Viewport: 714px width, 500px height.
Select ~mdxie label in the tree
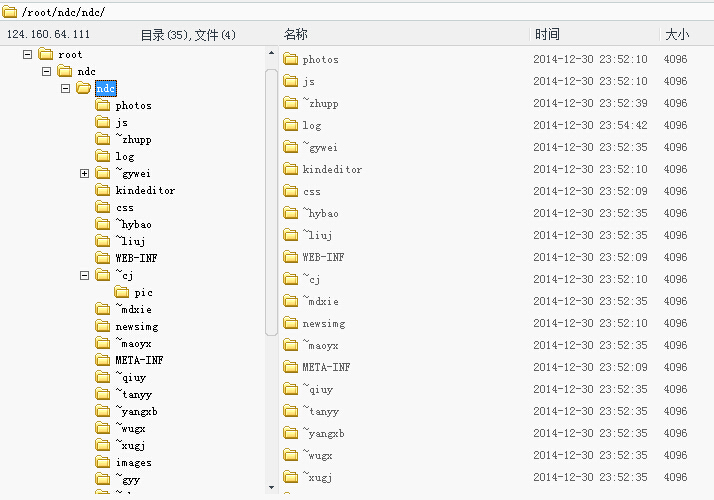click(133, 309)
